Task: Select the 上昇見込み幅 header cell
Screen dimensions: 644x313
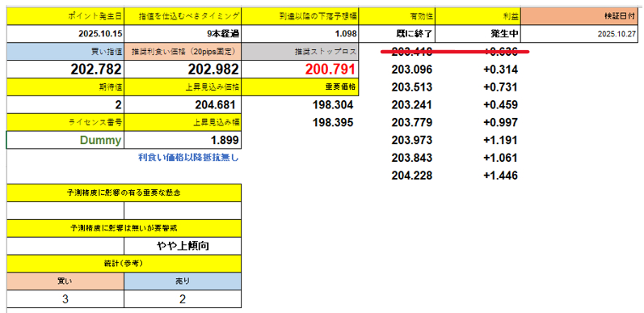Action: (x=183, y=123)
